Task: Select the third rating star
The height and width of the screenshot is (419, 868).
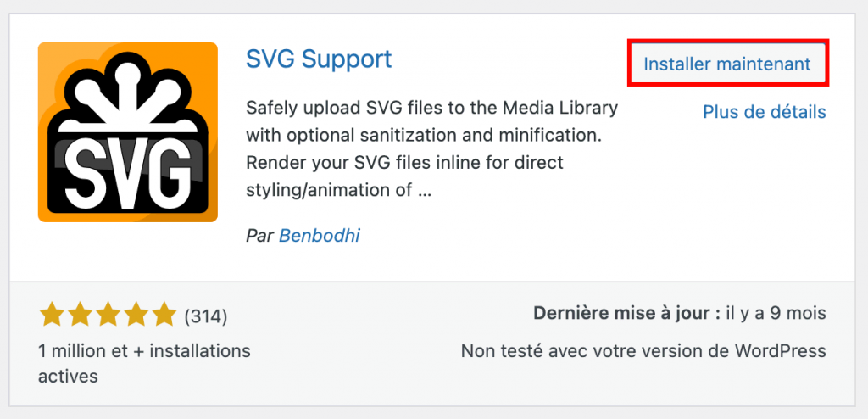Action: click(x=108, y=316)
